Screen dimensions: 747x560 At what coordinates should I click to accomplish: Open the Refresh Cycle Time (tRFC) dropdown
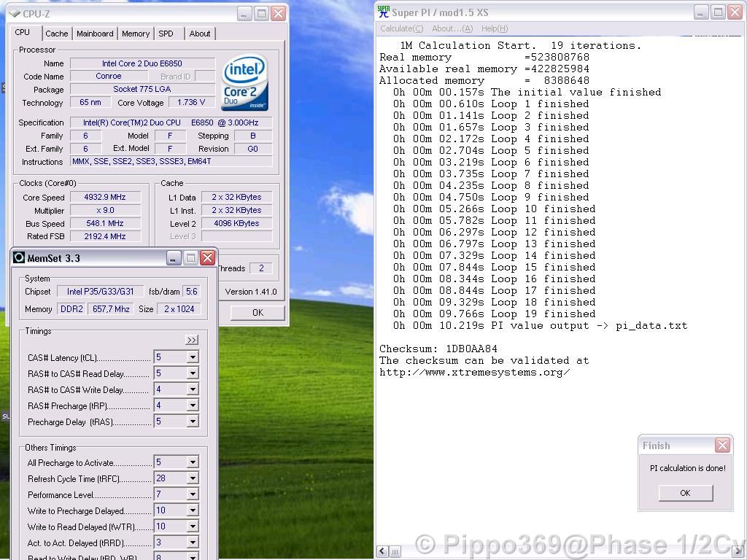click(x=193, y=478)
